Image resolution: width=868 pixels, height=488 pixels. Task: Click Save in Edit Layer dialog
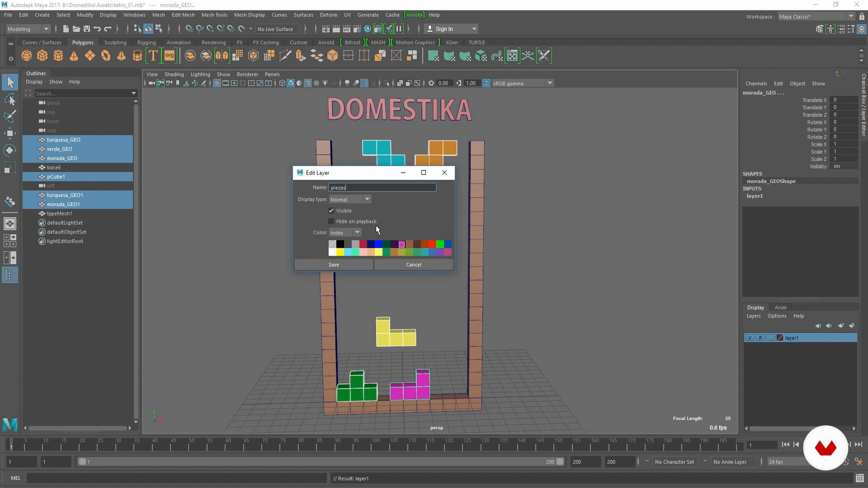point(334,265)
